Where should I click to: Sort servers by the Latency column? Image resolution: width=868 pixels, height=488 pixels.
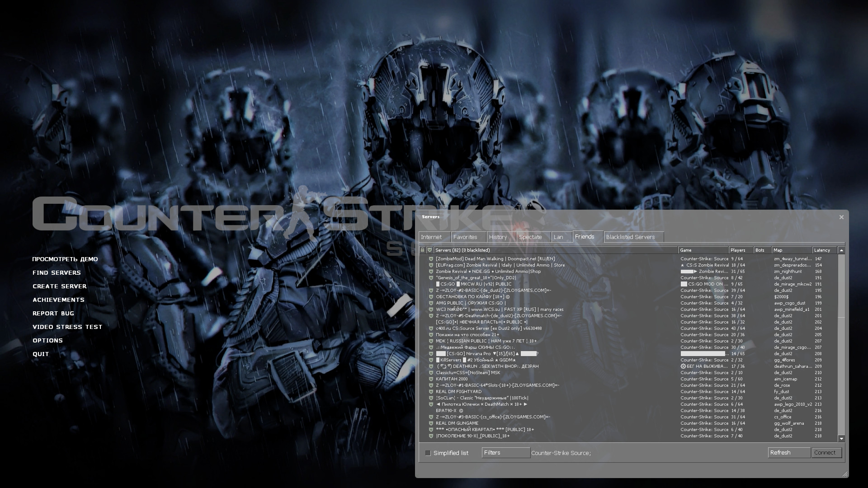coord(823,249)
